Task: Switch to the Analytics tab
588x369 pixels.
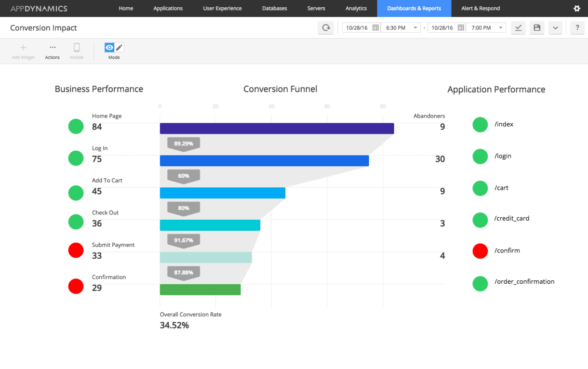Action: click(356, 8)
